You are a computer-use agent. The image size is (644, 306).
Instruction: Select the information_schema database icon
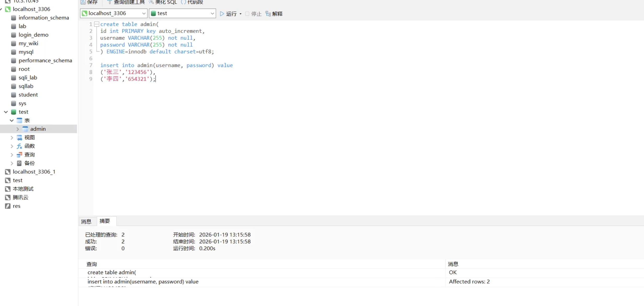(14, 18)
